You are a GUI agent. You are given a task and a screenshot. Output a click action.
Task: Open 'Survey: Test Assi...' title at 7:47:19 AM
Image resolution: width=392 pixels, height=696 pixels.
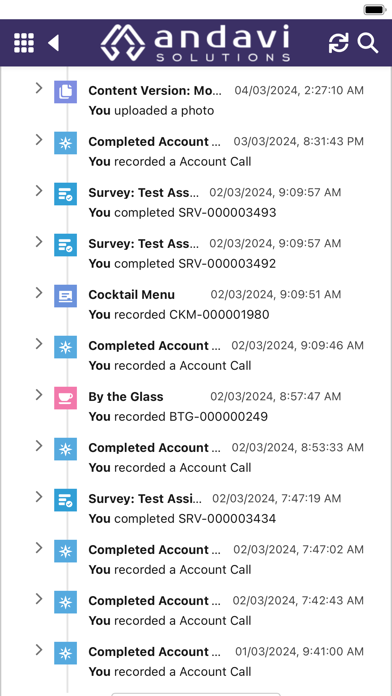point(145,499)
